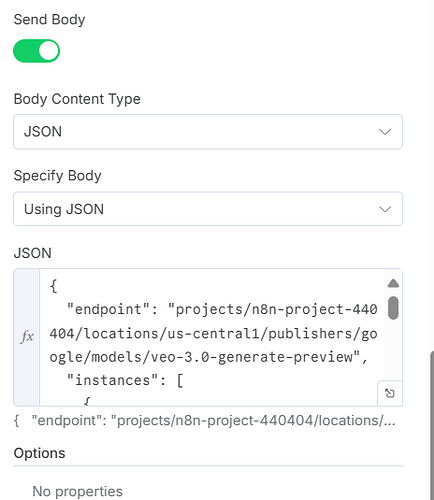Click the "endpoint" key in the JSON editor
This screenshot has width=434, height=500.
[108, 309]
